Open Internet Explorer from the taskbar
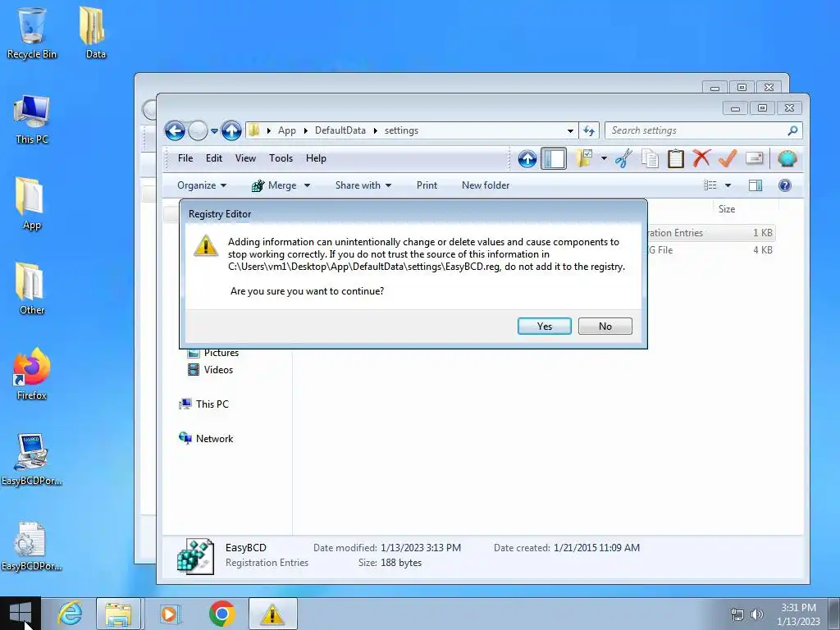The image size is (840, 630). click(x=71, y=614)
